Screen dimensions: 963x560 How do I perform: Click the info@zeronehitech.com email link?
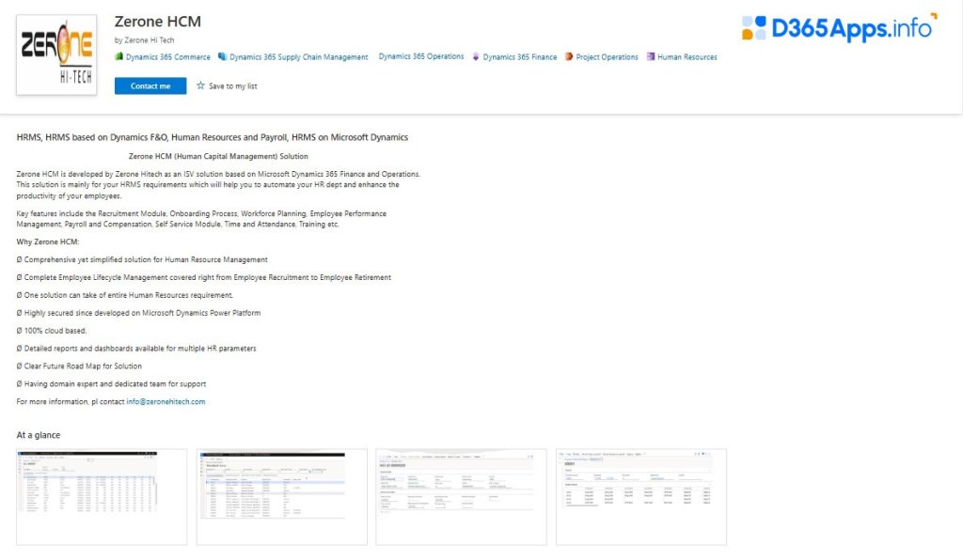pyautogui.click(x=166, y=402)
